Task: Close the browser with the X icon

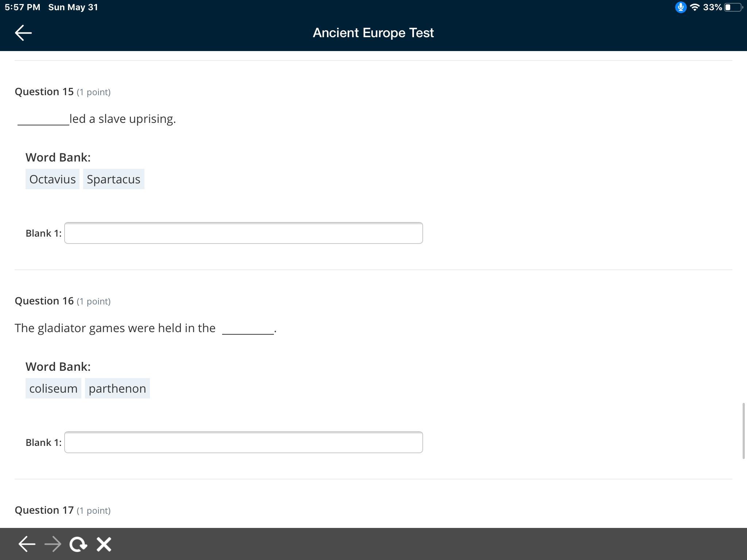Action: click(104, 544)
